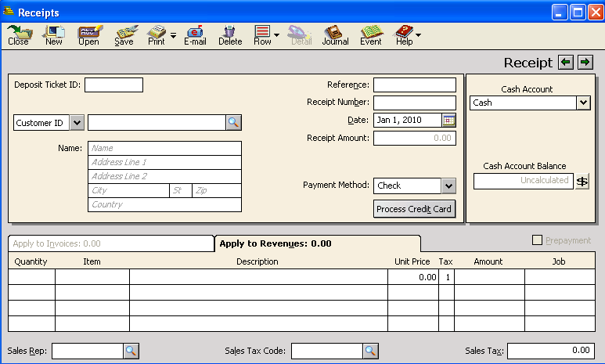Click the Quantity column header

click(x=31, y=261)
